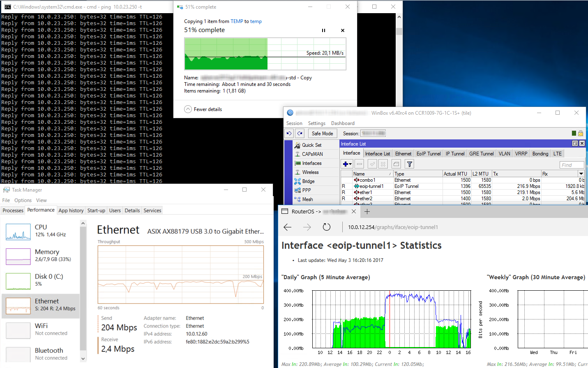Select the ether1 interface row
Image resolution: width=588 pixels, height=368 pixels.
coord(463,192)
